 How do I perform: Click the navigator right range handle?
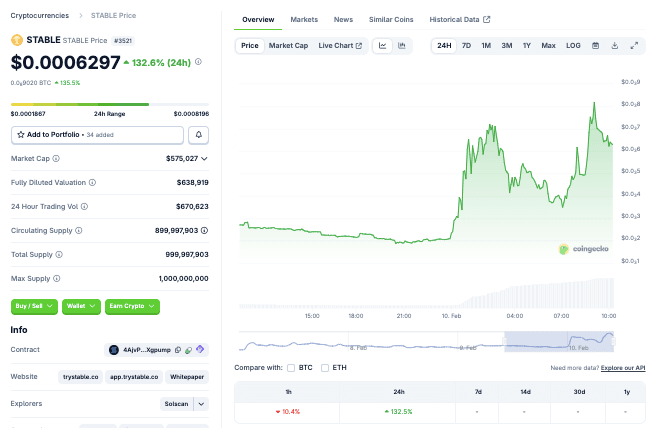614,341
